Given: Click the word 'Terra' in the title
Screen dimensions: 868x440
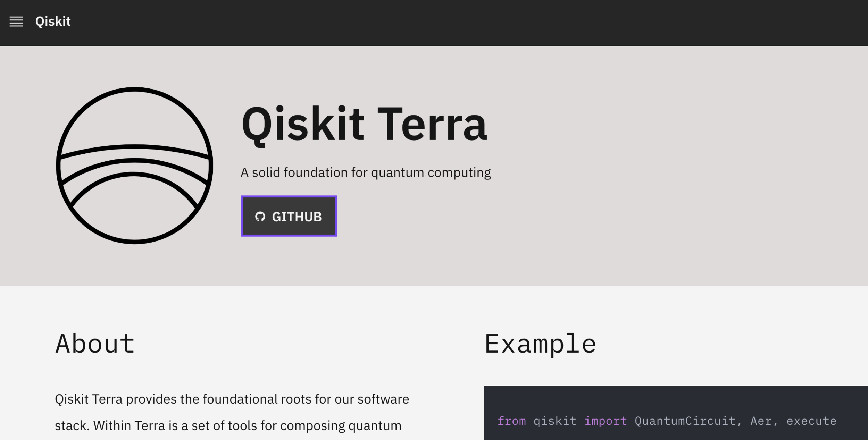Looking at the screenshot, I should (432, 124).
